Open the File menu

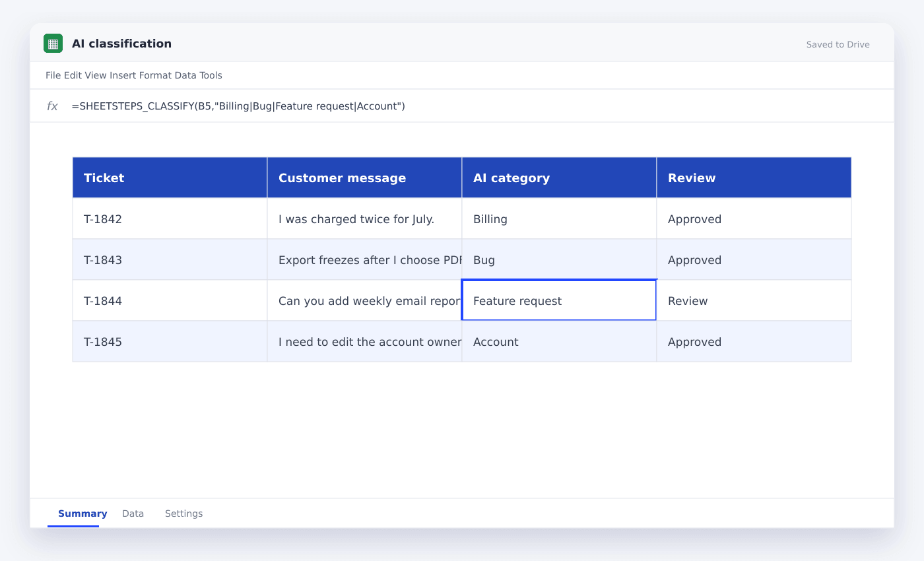[53, 75]
